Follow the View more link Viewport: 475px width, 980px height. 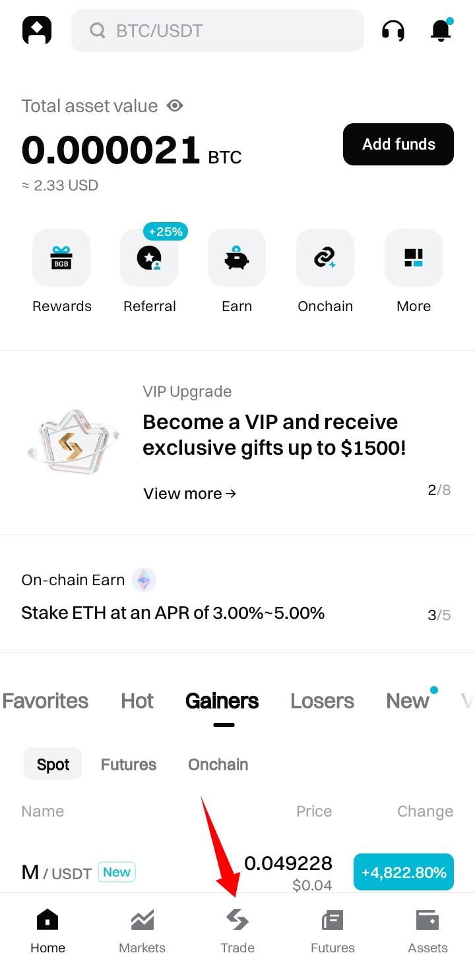(190, 494)
